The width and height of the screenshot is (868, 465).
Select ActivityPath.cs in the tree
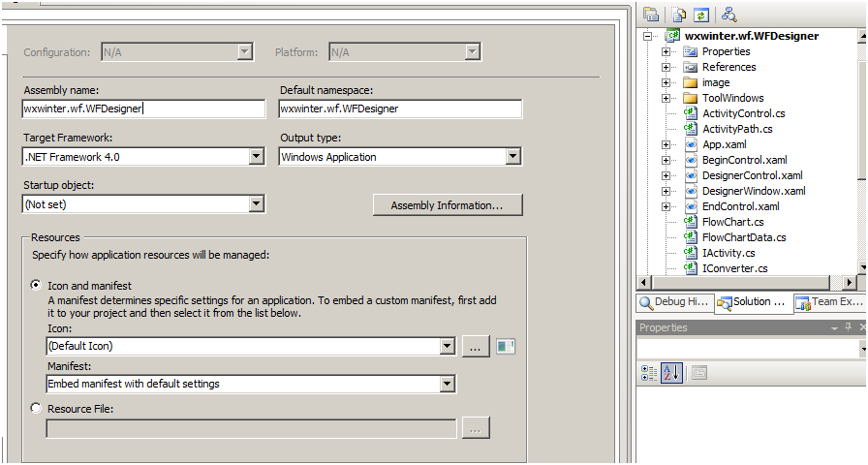[x=737, y=129]
